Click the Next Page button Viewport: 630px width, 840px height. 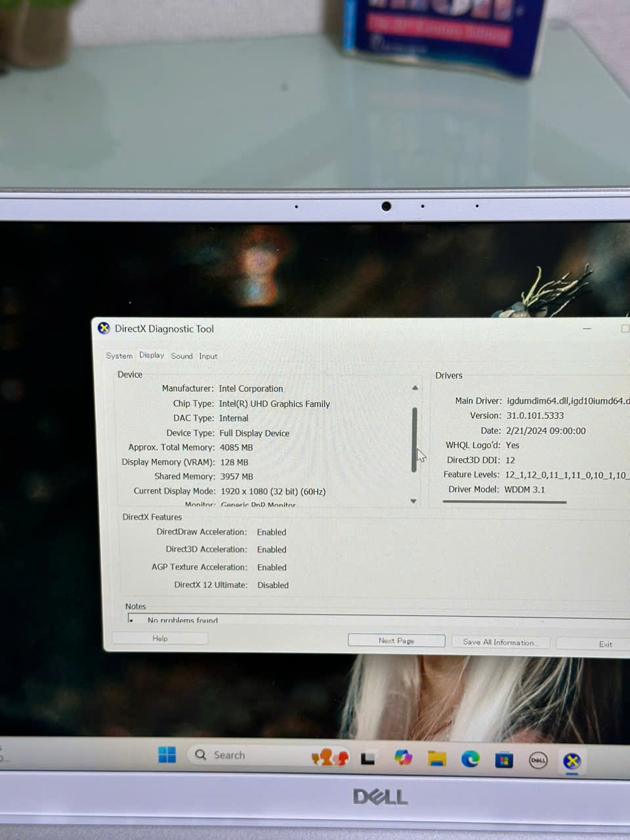pyautogui.click(x=396, y=640)
